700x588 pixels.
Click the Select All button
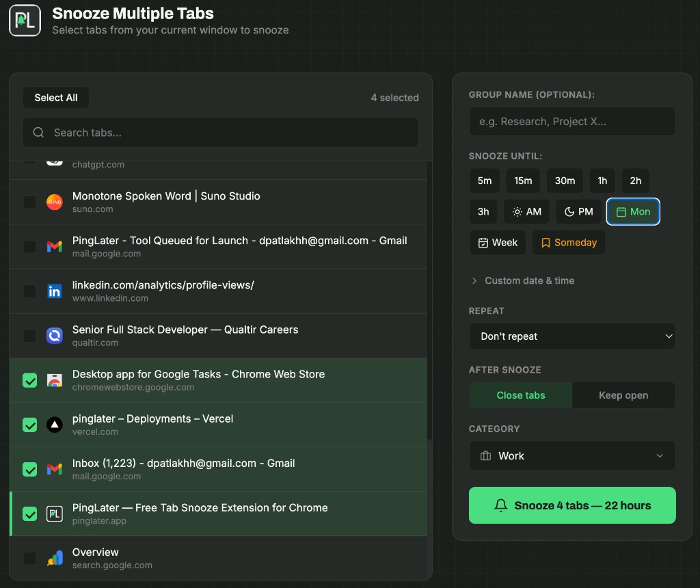56,97
